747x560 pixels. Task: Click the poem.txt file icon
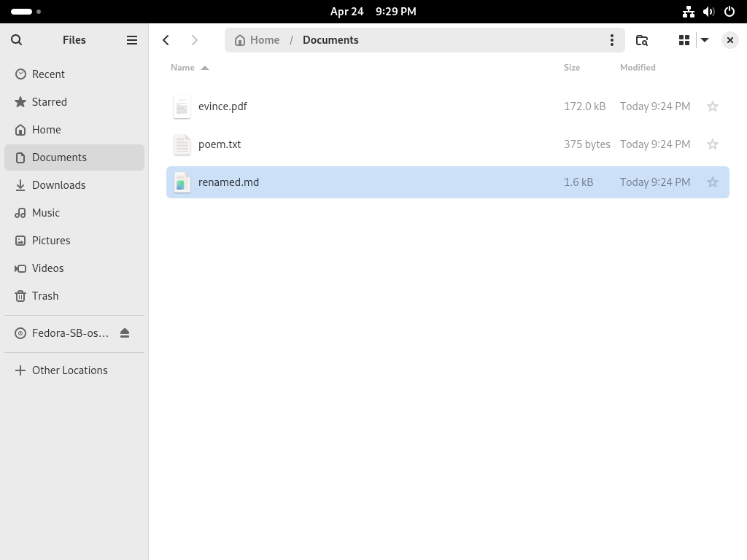(182, 145)
